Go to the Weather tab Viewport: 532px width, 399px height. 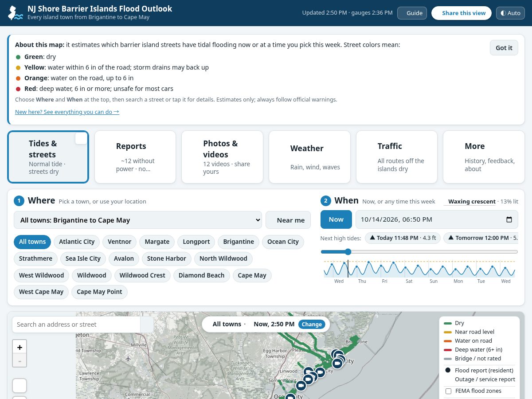pos(309,157)
